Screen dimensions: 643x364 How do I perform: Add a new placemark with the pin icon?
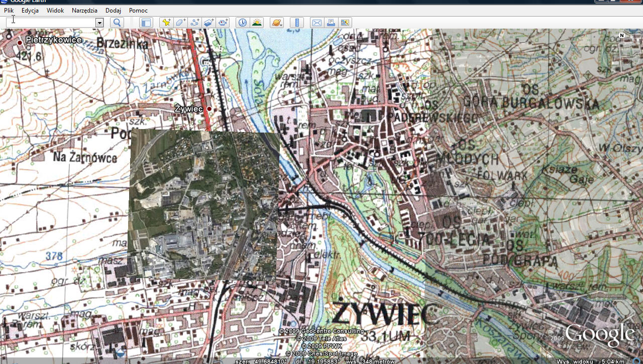166,23
